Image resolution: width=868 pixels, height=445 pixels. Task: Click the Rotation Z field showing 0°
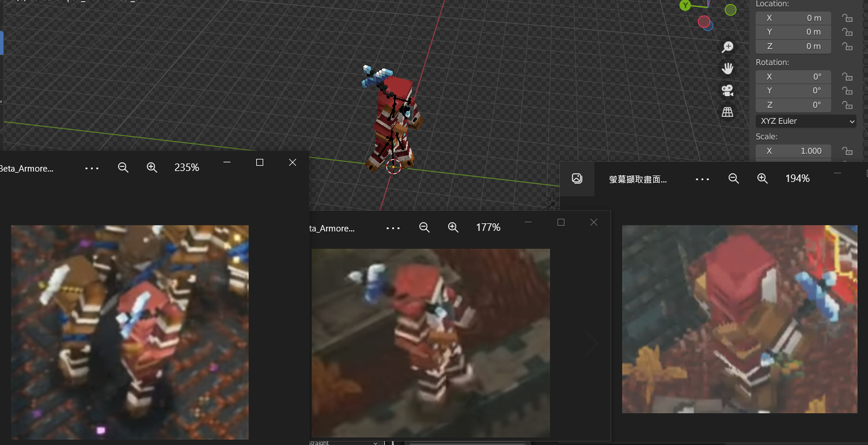(793, 105)
